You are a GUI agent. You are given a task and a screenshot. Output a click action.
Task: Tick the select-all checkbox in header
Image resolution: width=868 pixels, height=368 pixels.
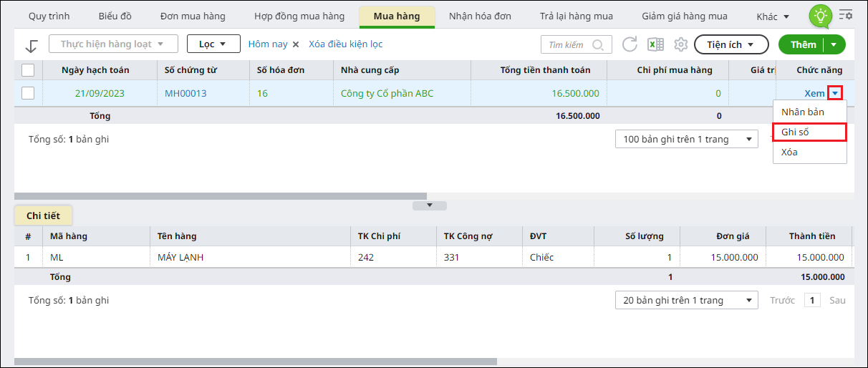pos(28,70)
